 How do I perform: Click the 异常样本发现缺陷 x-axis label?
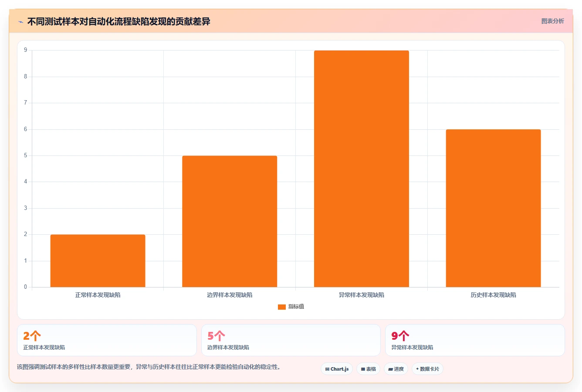[362, 295]
